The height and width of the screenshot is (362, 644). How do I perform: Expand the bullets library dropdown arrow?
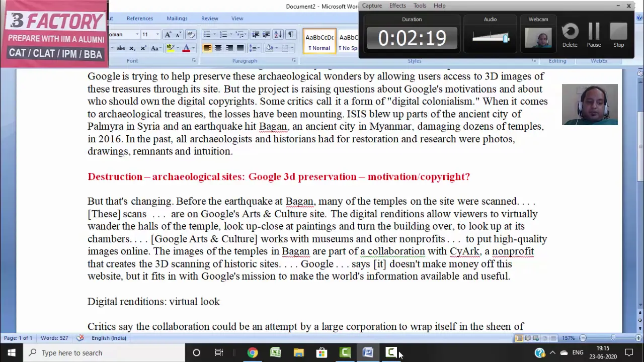(x=214, y=34)
